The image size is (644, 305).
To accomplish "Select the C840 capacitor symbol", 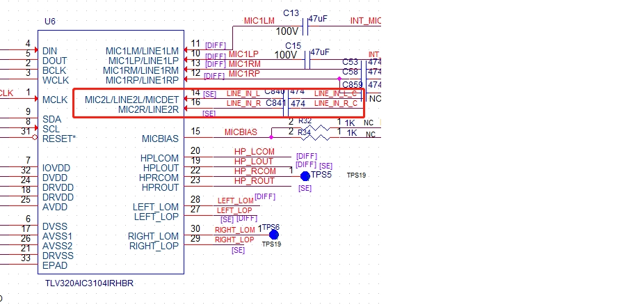I will coord(287,100).
